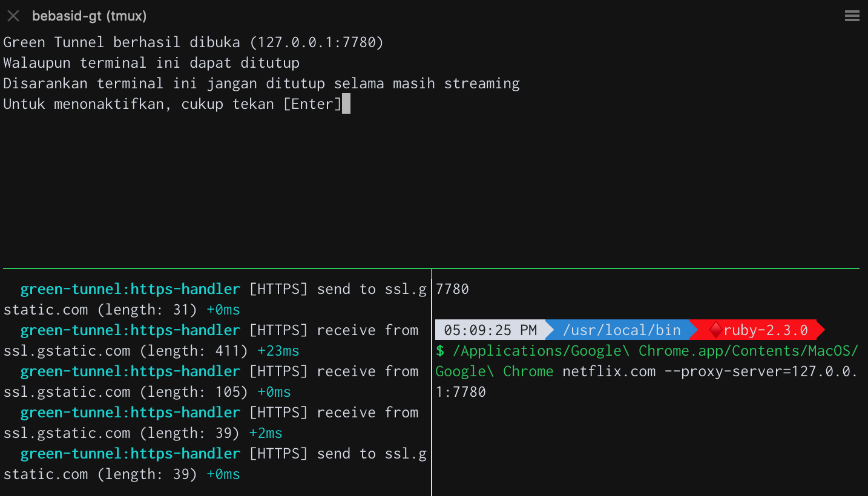Click the blinking cursor after [Enter] text
868x496 pixels.
pos(346,103)
